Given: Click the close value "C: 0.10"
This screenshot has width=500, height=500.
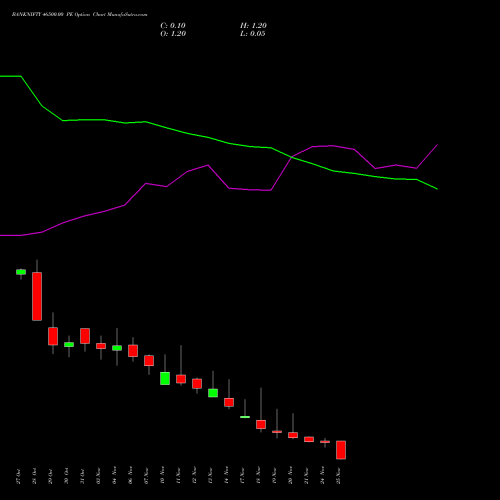Looking at the screenshot, I should click(173, 26).
